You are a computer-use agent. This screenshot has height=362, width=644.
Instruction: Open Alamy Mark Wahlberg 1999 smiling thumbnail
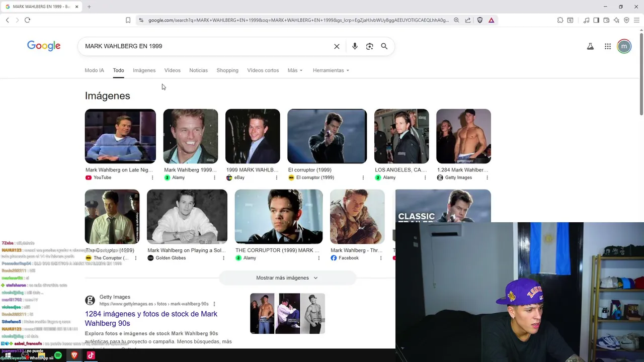coord(191,136)
